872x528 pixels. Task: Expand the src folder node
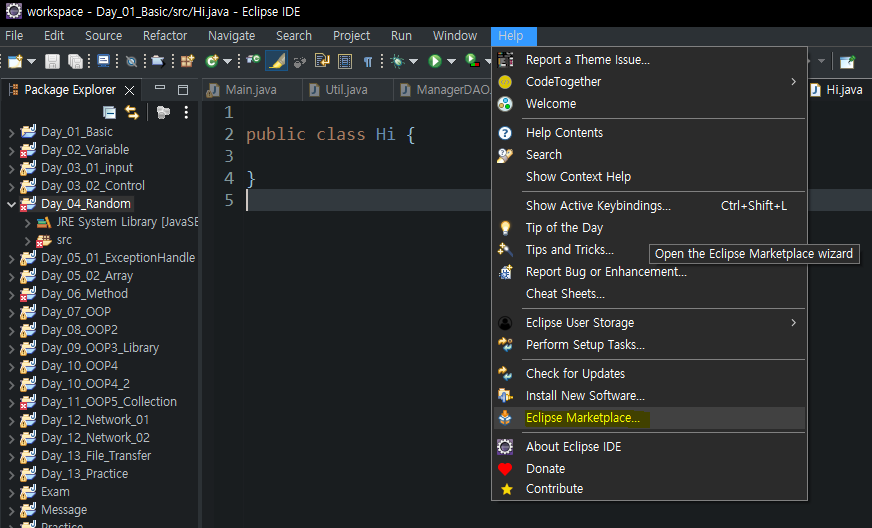click(x=27, y=241)
